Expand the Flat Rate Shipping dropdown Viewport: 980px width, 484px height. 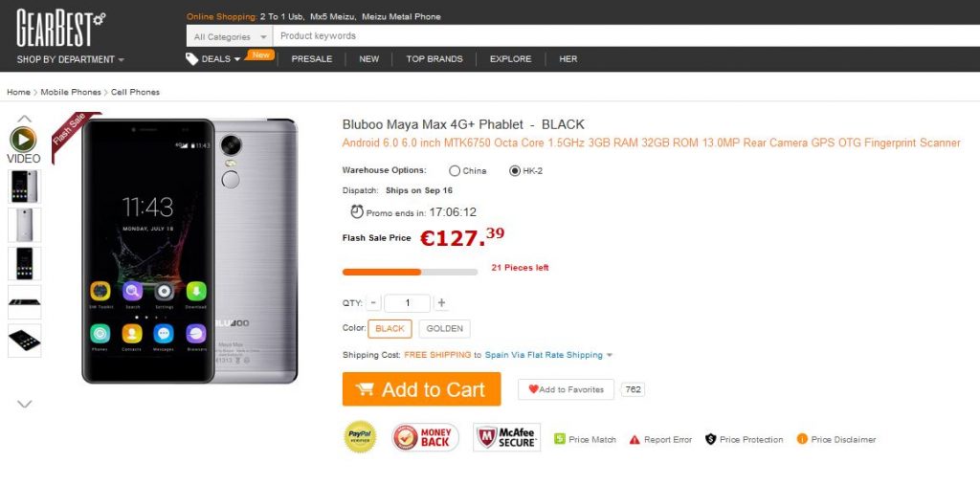(x=610, y=356)
